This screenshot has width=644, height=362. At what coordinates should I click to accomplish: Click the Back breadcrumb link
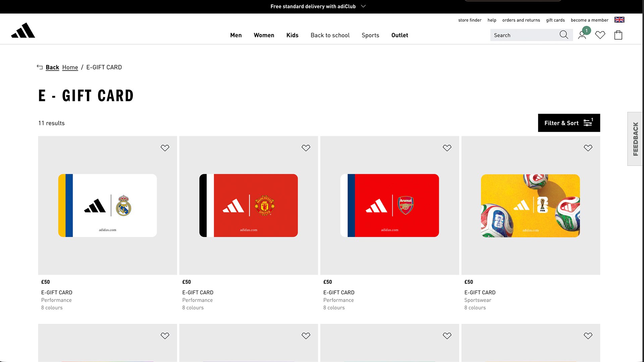click(x=52, y=67)
